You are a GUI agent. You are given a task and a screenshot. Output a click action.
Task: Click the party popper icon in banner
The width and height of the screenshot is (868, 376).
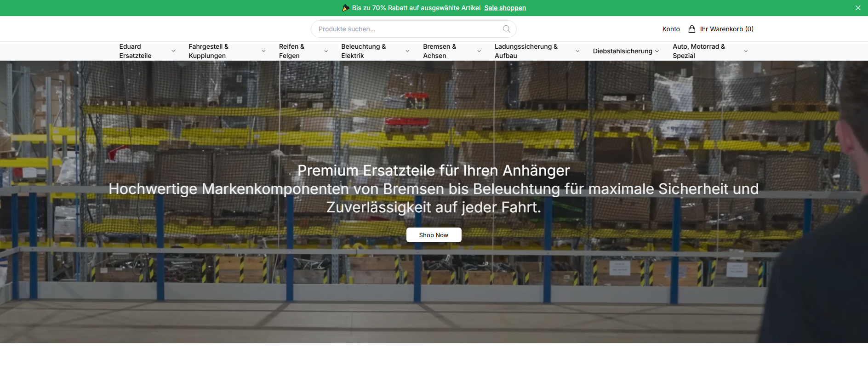coord(346,8)
